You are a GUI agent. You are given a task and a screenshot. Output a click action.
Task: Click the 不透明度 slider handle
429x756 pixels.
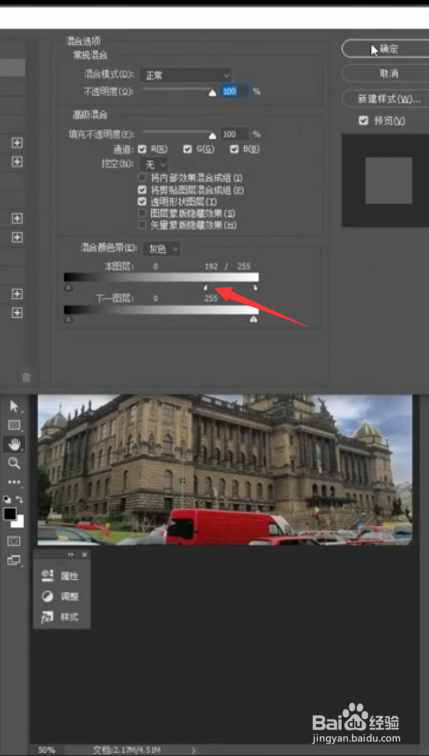[212, 93]
